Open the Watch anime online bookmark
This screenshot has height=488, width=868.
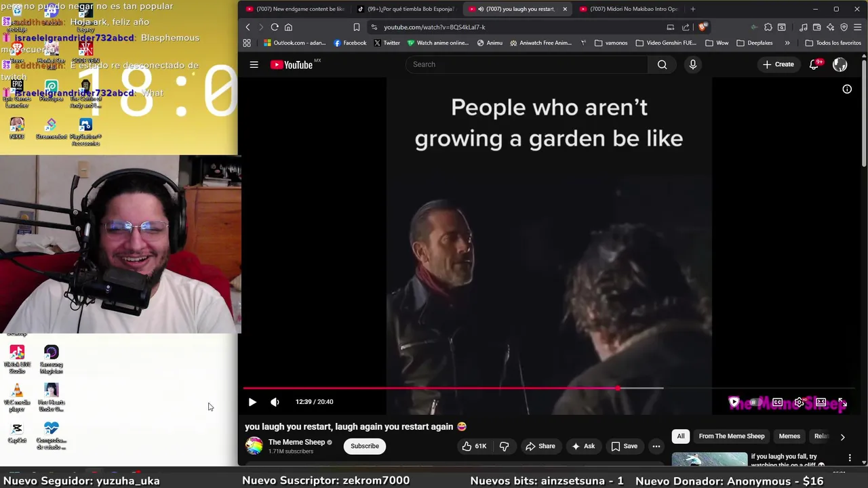point(438,43)
